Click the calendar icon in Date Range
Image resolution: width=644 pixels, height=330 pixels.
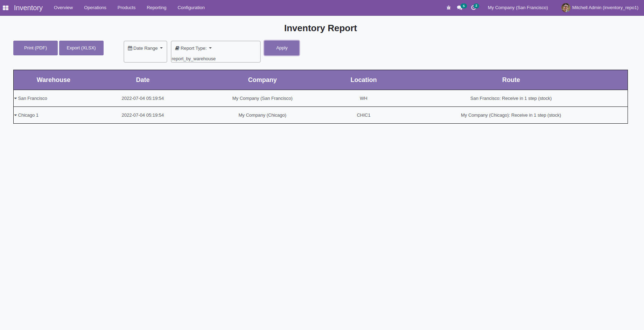tap(130, 48)
